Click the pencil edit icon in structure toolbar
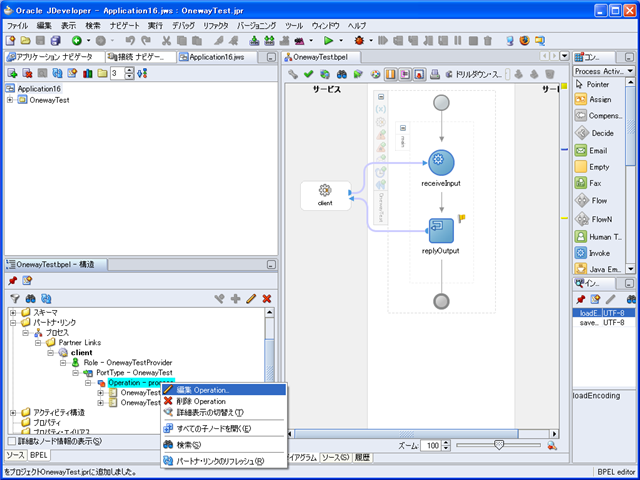 click(x=251, y=298)
